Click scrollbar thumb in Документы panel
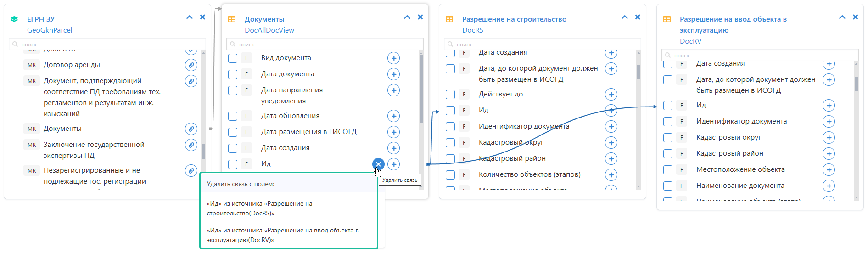Image resolution: width=868 pixels, height=253 pixels. tap(421, 89)
